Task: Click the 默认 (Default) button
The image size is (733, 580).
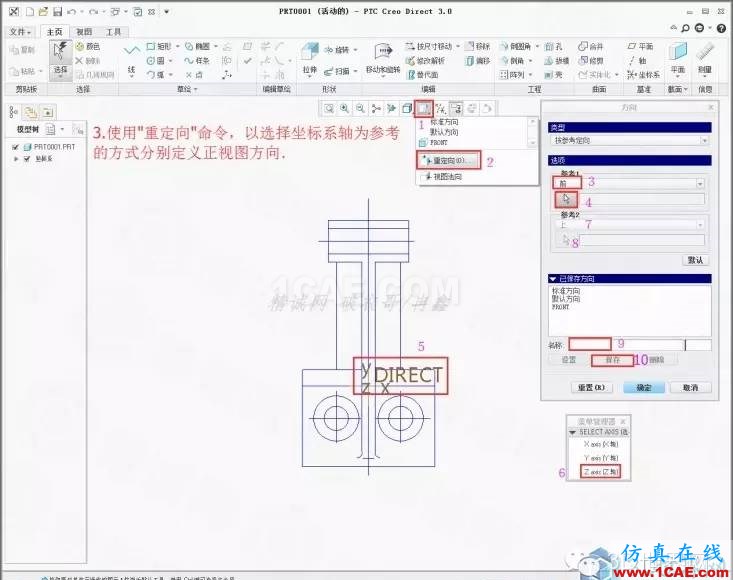Action: pos(695,260)
